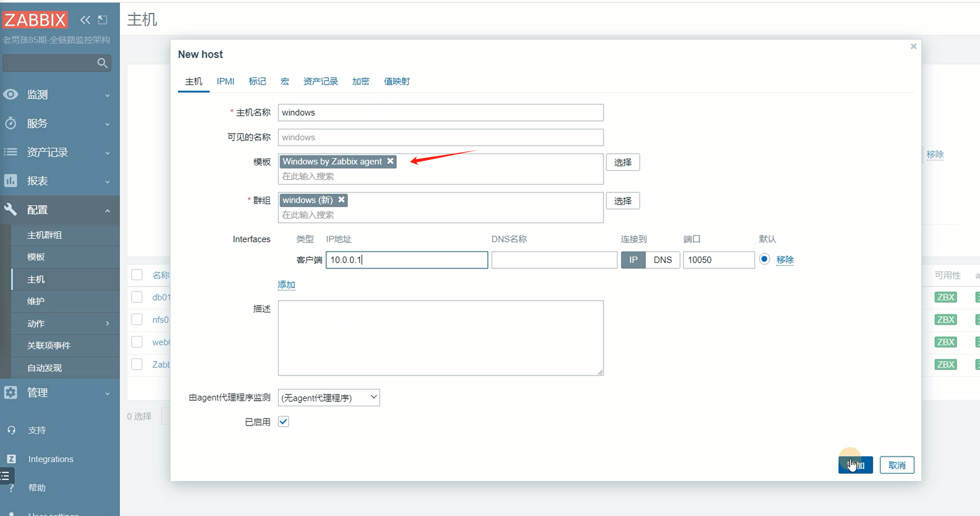This screenshot has width=980, height=516.
Task: Click the ZABBIX logo
Action: point(35,20)
